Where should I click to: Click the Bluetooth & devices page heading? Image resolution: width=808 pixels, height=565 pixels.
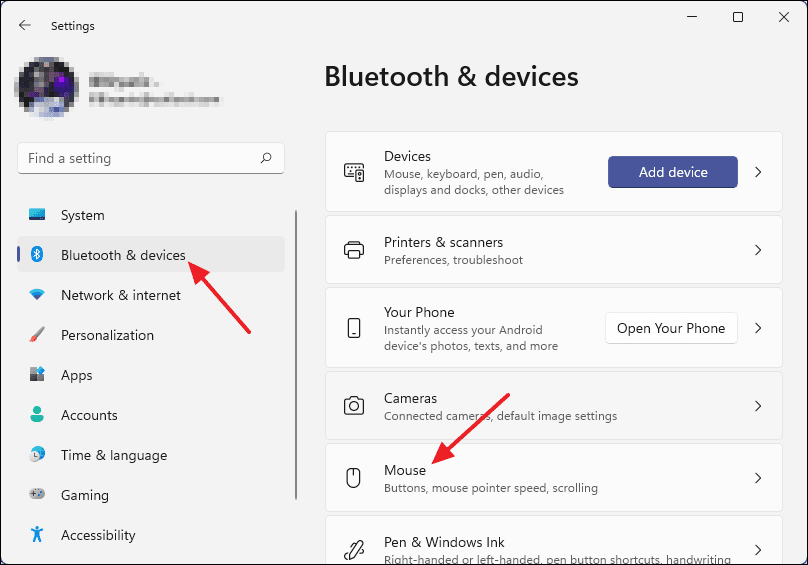click(x=451, y=76)
